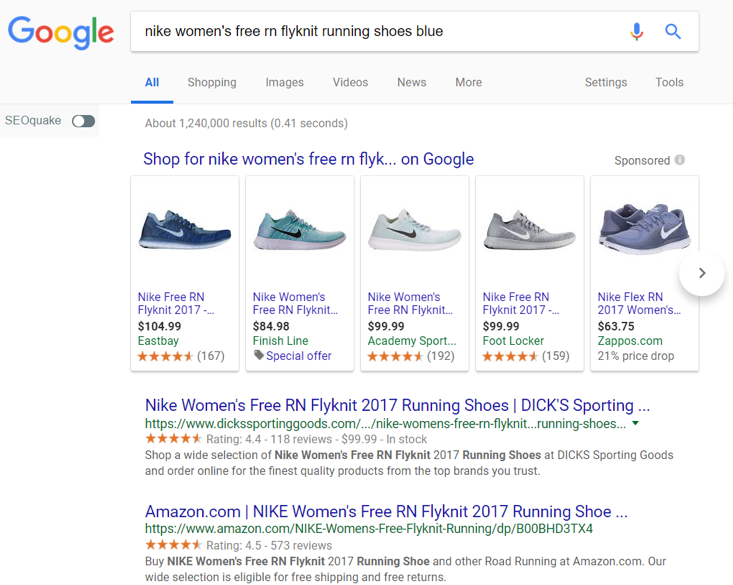733x585 pixels.
Task: Click the Foot Locker store name
Action: 513,341
